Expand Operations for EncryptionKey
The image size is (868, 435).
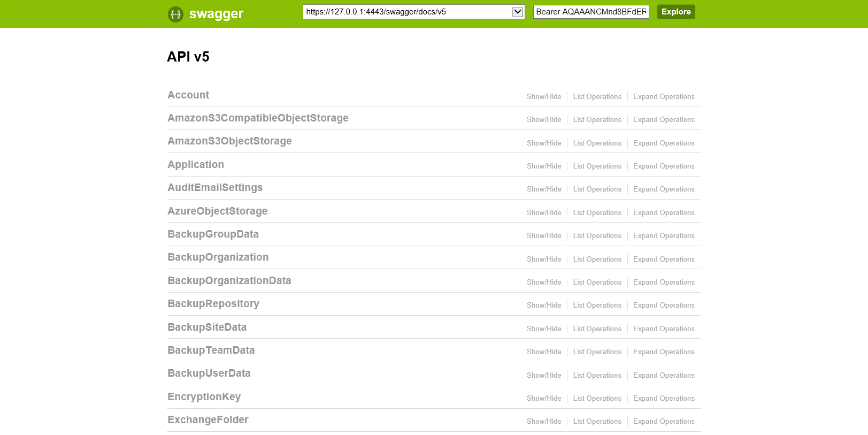(664, 399)
